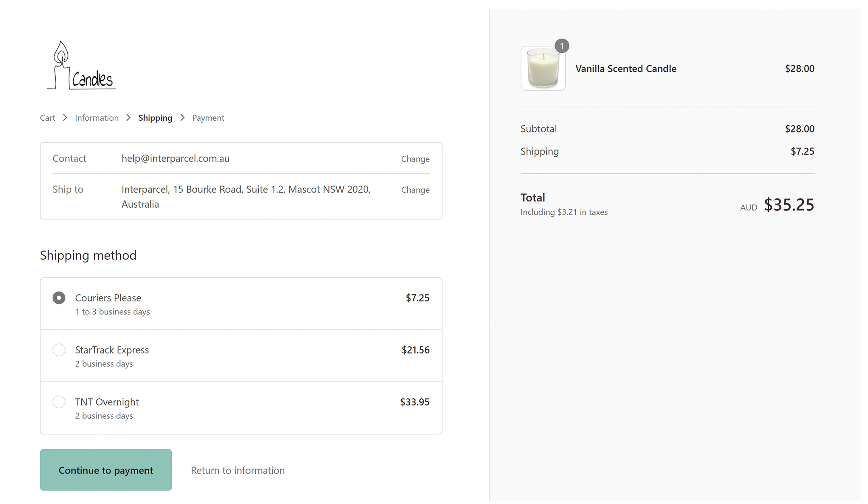Image resolution: width=868 pixels, height=504 pixels.
Task: Change the Ship to address
Action: point(415,190)
